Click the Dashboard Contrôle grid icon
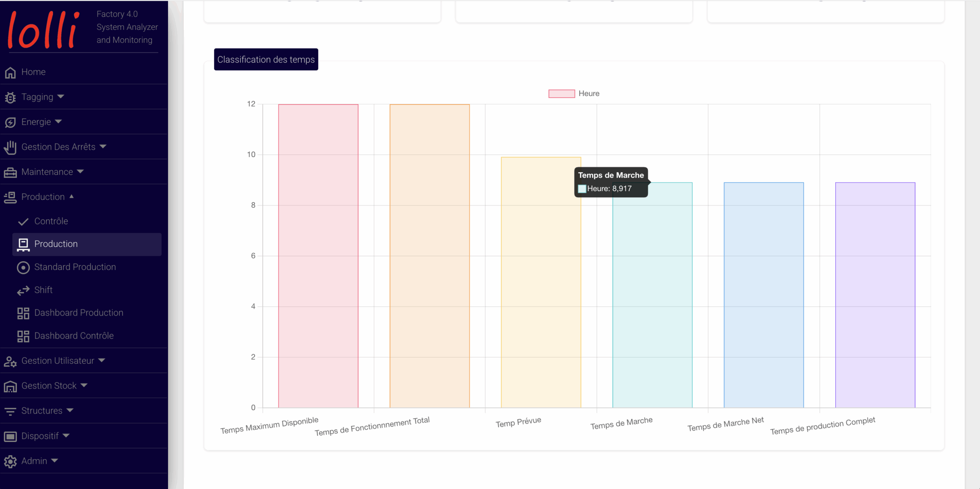Screen dimensions: 980x489 click(23, 336)
